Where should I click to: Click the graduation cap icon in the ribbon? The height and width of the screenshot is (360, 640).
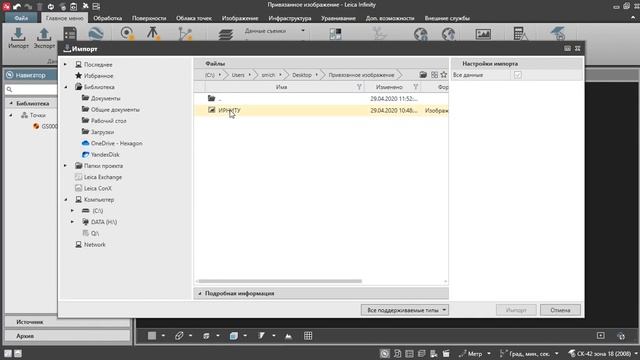click(x=558, y=34)
